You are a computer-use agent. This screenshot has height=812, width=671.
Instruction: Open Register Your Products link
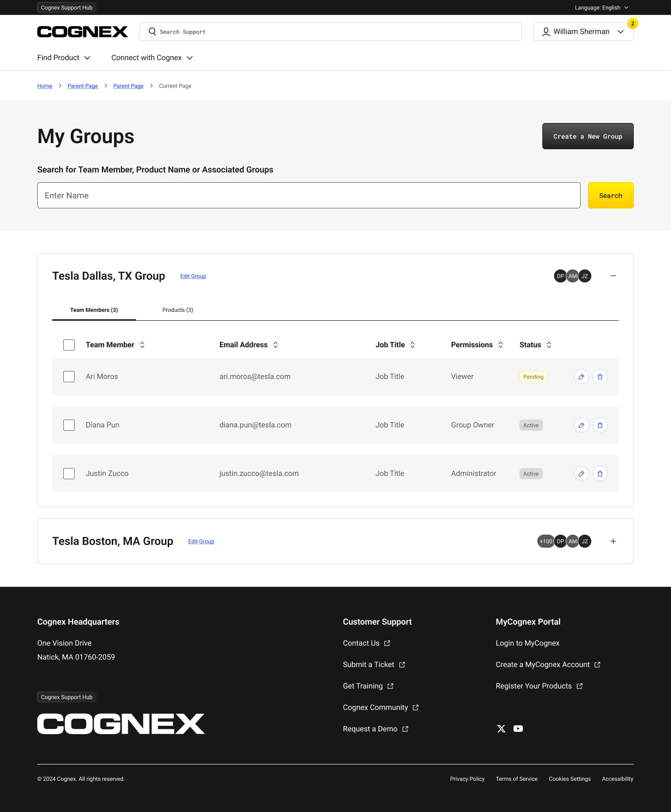(539, 686)
